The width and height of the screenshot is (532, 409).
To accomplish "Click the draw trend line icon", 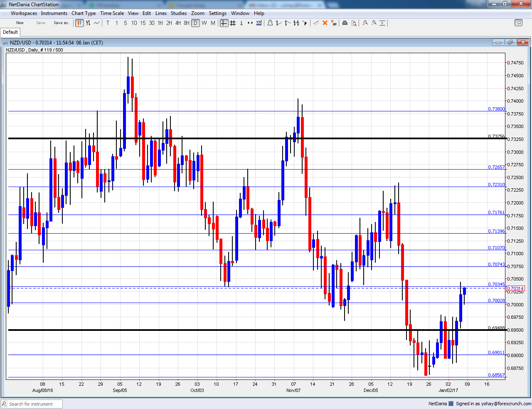I will pyautogui.click(x=316, y=23).
